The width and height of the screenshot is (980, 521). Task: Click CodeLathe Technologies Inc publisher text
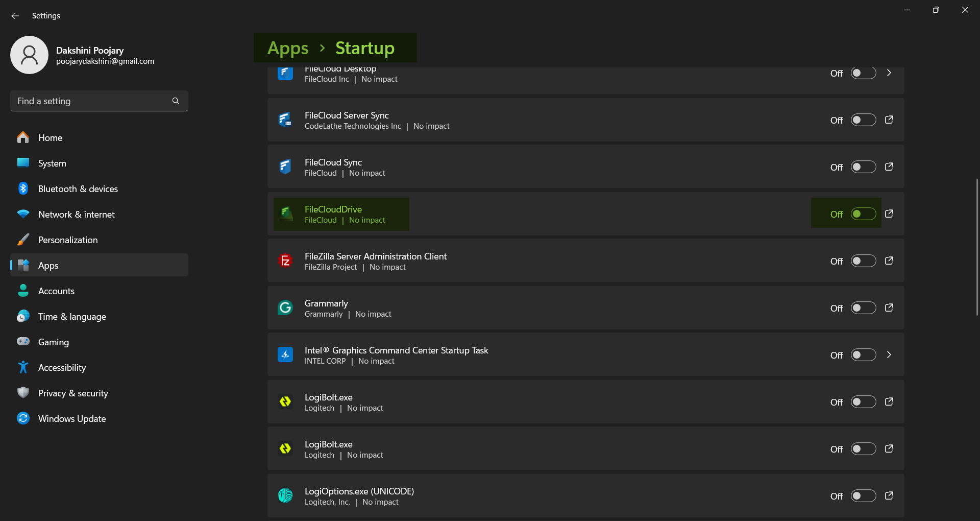coord(353,126)
